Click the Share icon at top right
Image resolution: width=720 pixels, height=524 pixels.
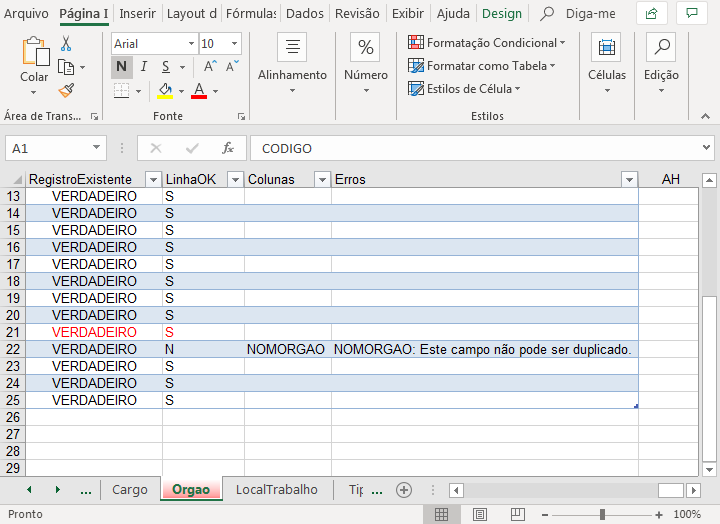pos(652,14)
